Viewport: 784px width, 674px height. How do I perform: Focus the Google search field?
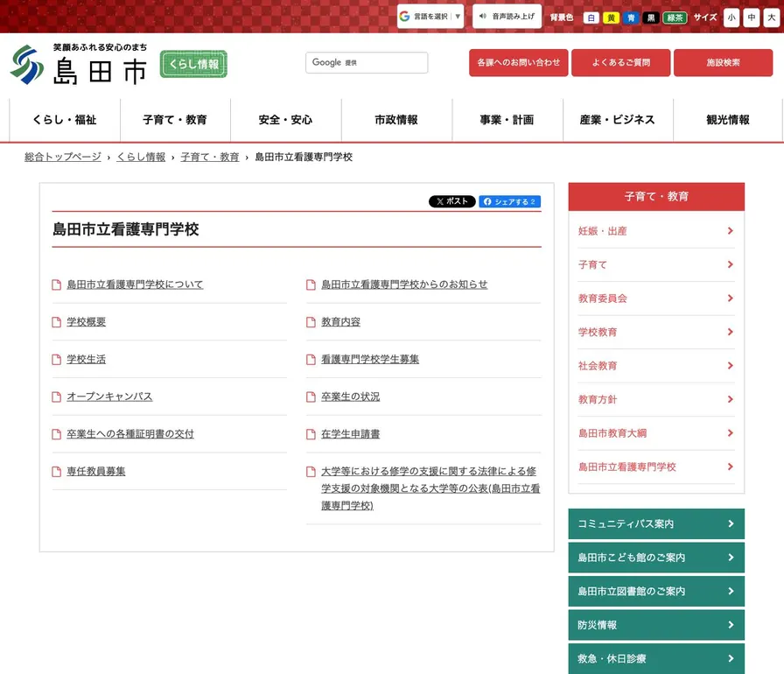point(367,62)
